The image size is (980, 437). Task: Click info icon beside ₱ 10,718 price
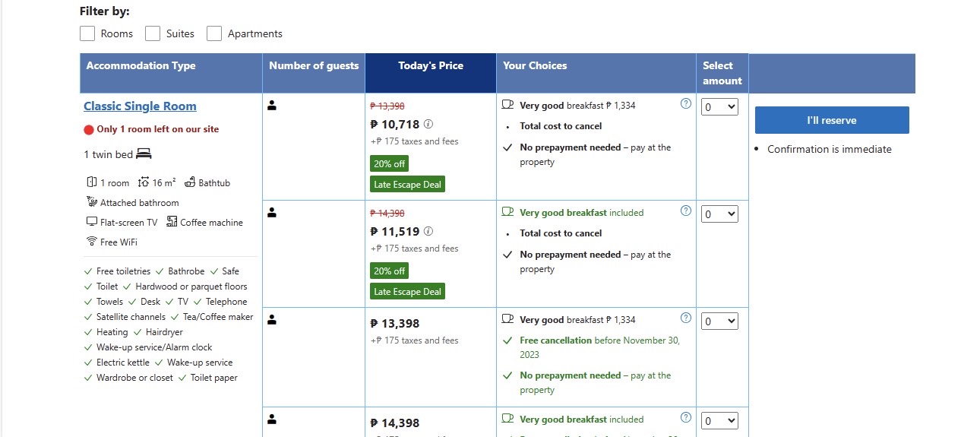coord(428,124)
